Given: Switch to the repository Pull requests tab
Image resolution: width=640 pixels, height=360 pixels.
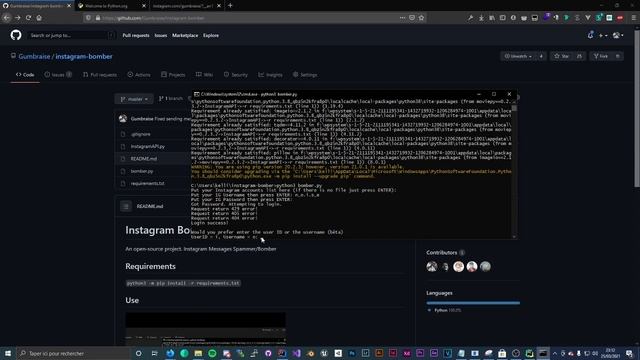Looking at the screenshot, I should pyautogui.click(x=100, y=75).
